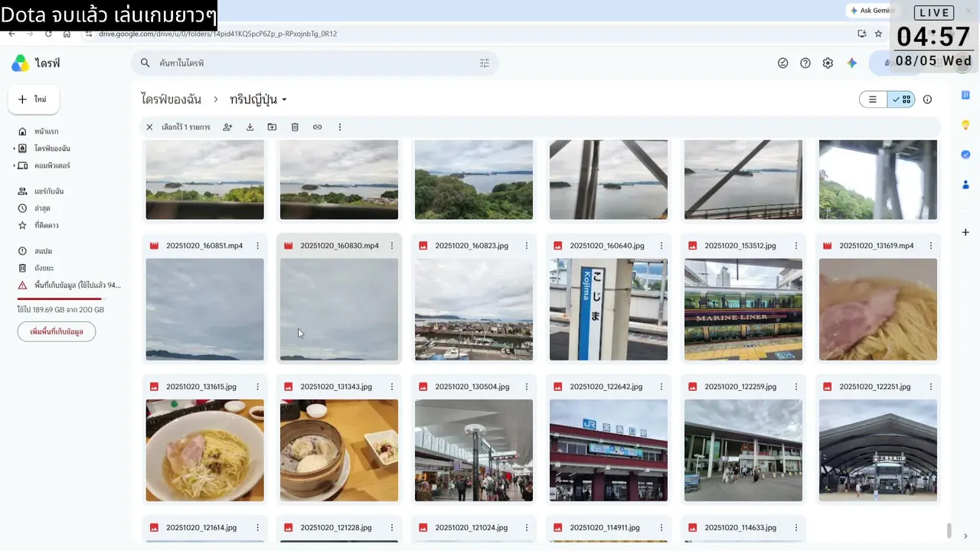Click เพิ่มพื้นที่เก็บข้อมูล get storage button

tap(57, 331)
